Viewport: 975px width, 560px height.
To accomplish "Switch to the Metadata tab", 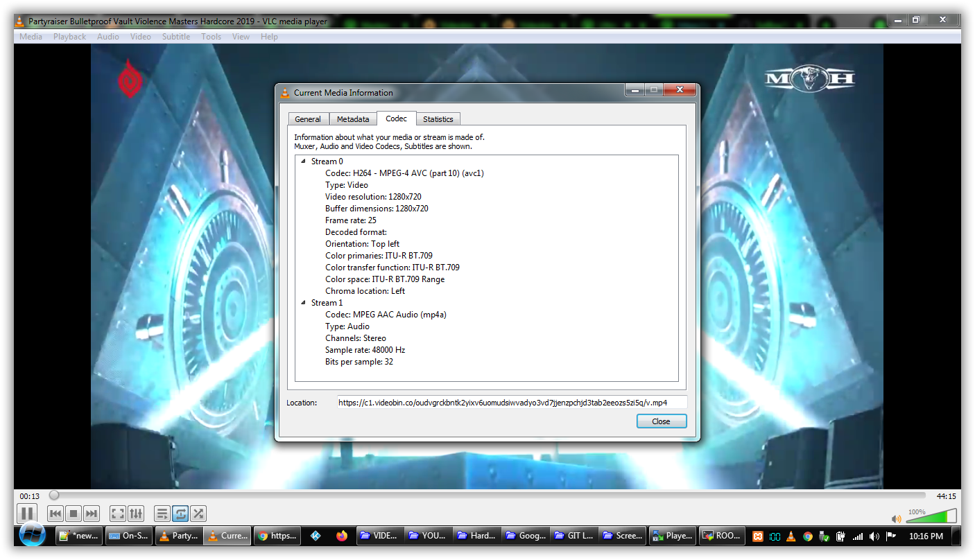I will (x=353, y=119).
